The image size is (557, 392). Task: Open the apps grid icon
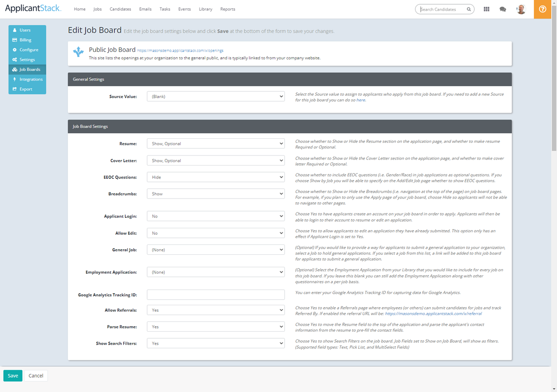(486, 9)
